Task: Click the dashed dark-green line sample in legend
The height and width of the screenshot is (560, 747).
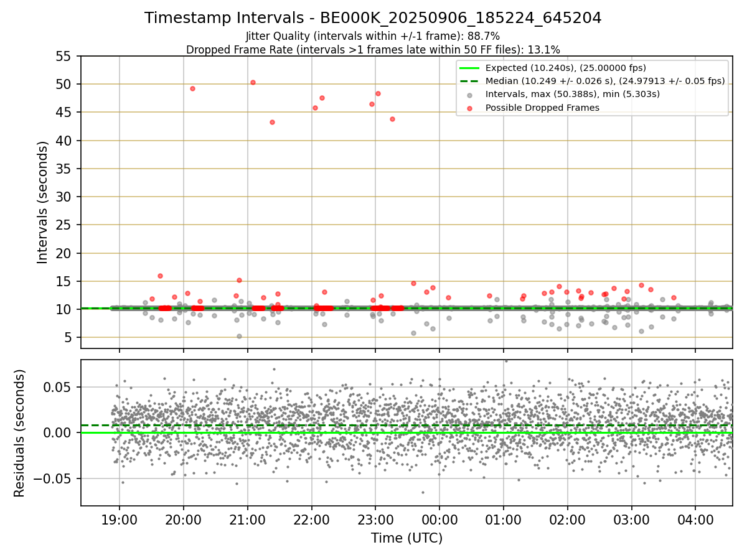Action: 469,81
